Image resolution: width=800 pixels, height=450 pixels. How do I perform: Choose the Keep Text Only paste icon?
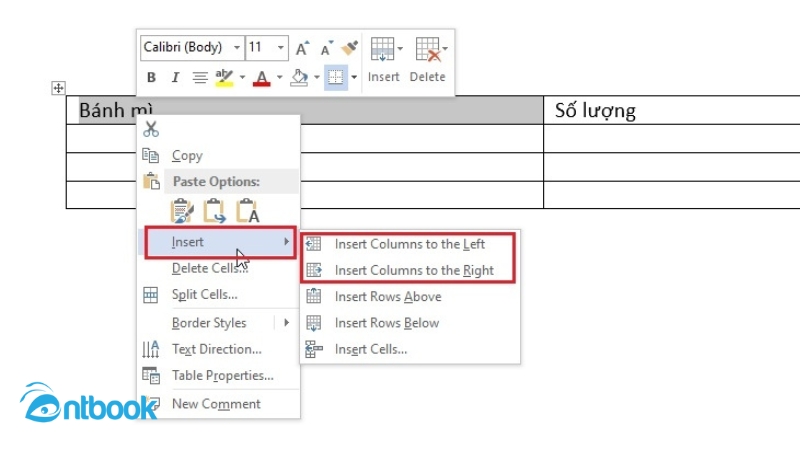(x=247, y=211)
